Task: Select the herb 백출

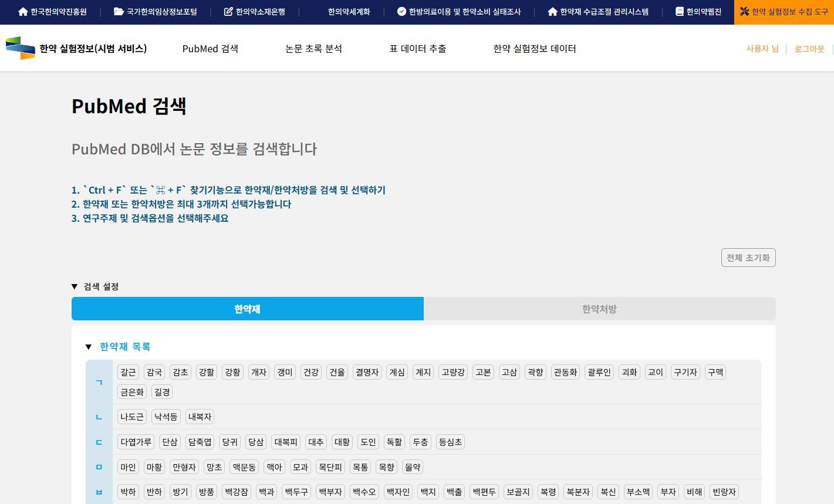Action: click(454, 492)
